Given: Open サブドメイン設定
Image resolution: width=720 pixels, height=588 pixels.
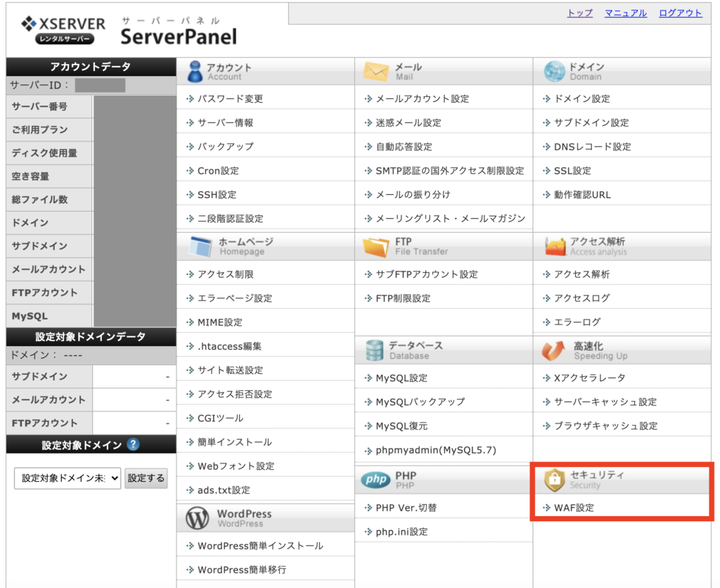Looking at the screenshot, I should tap(591, 122).
